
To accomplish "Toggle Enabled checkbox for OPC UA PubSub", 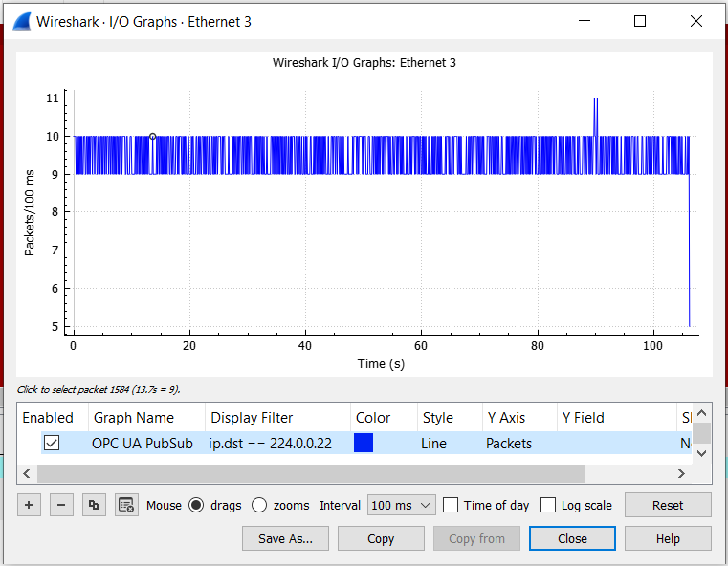I will 52,443.
